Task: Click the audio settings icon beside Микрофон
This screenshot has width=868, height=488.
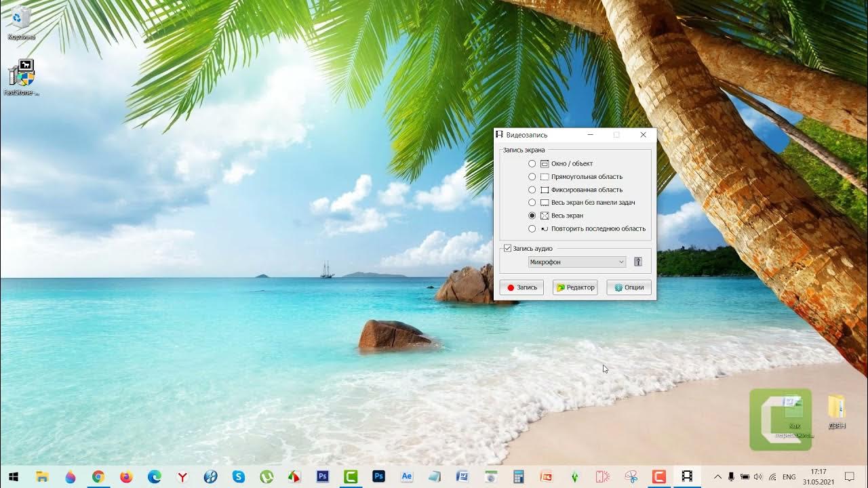Action: (637, 262)
